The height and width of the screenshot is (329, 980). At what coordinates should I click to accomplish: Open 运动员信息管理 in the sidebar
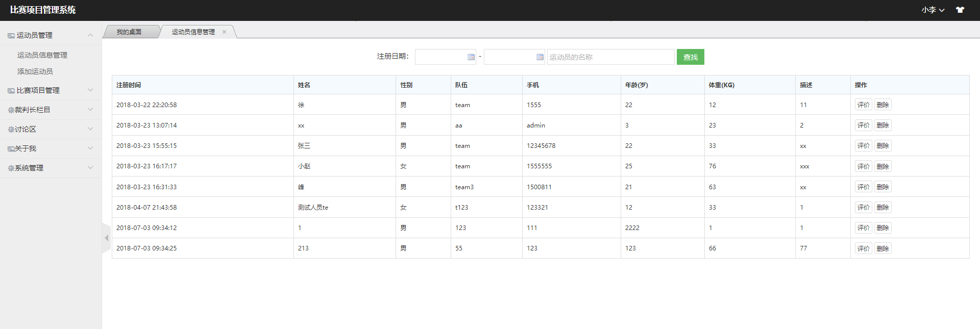coord(42,55)
